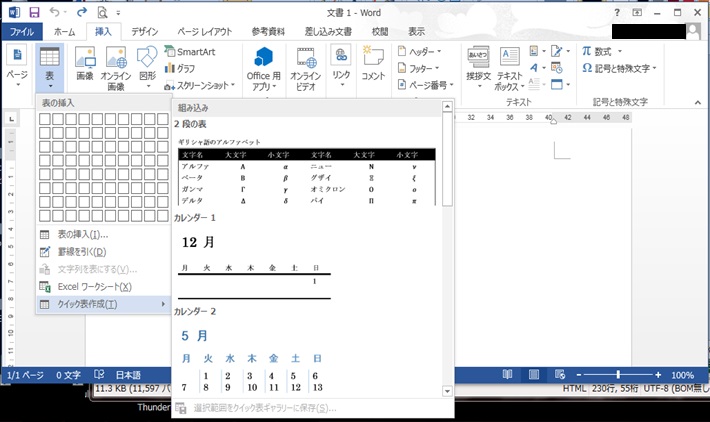Screen dimensions: 710x422
Task: Click the Save icon in quick access toolbar
Action: 34,12
